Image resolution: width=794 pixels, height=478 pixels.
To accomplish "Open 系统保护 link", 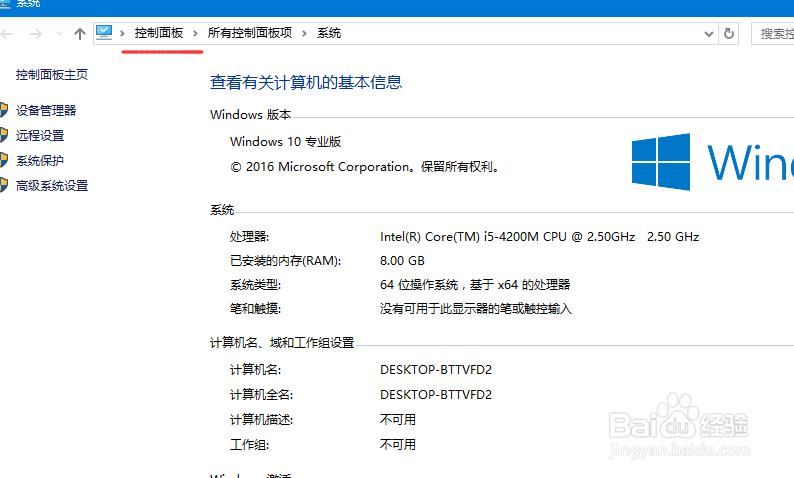I will click(x=40, y=161).
